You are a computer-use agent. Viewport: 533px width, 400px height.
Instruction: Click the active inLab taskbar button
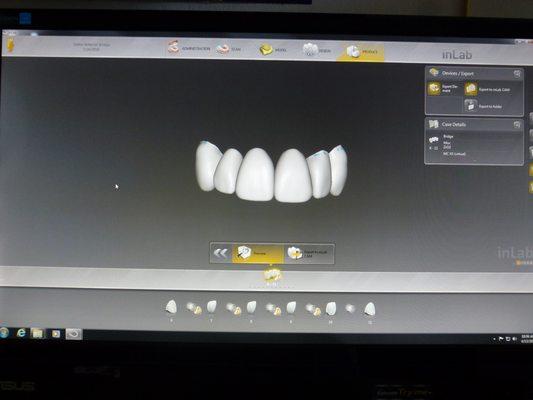tap(74, 334)
